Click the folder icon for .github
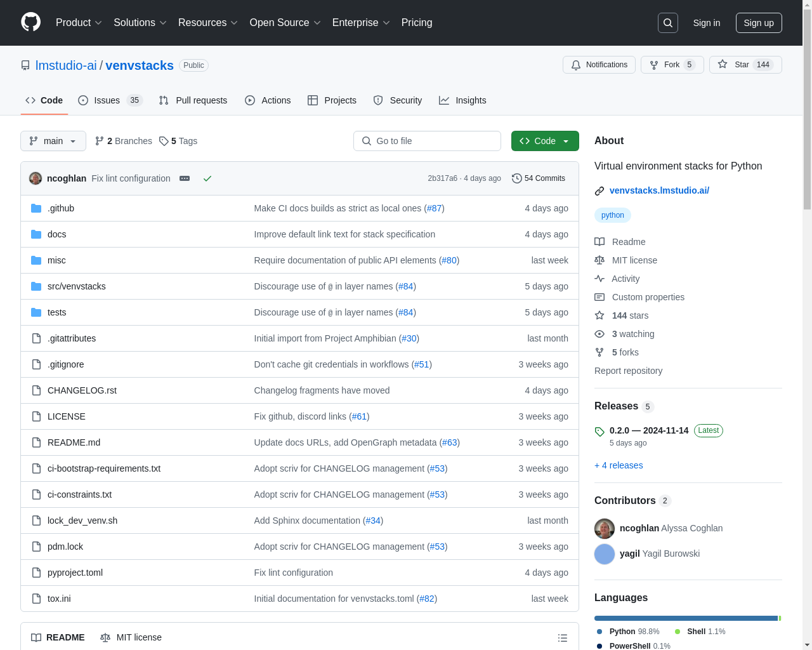812x650 pixels. [36, 208]
